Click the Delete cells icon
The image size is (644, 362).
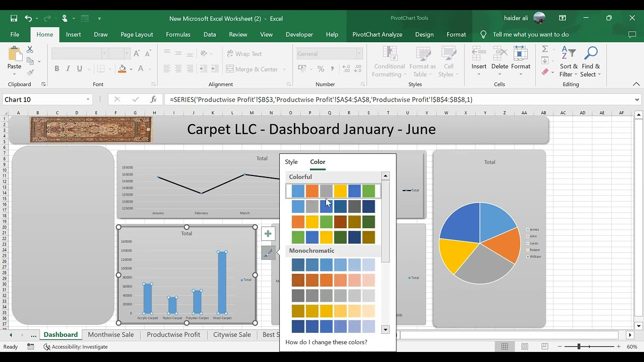coord(500,54)
